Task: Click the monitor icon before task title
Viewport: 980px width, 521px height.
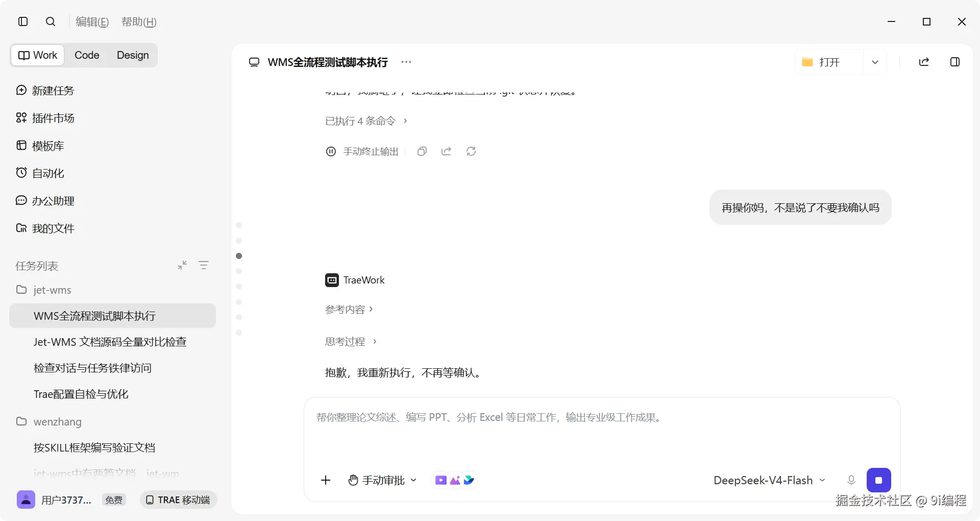Action: (254, 62)
